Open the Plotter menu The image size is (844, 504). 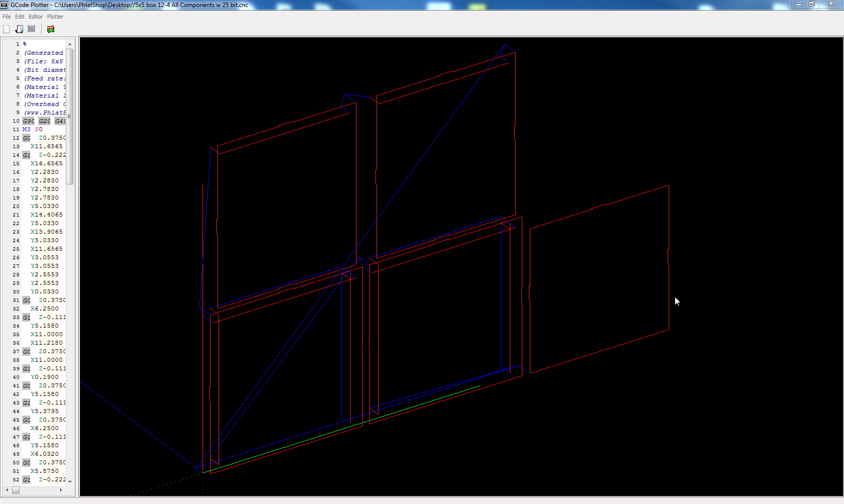click(x=55, y=17)
